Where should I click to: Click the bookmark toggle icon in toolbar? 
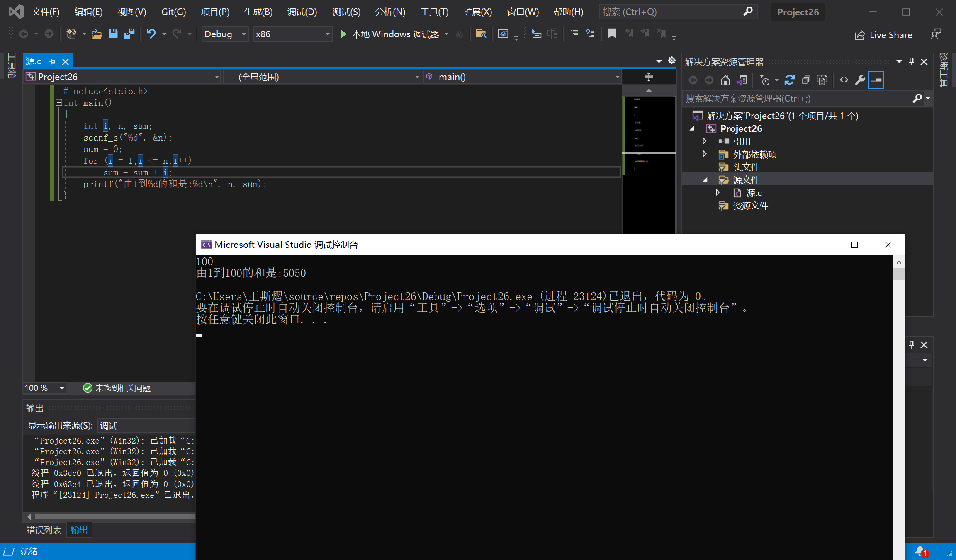[612, 34]
